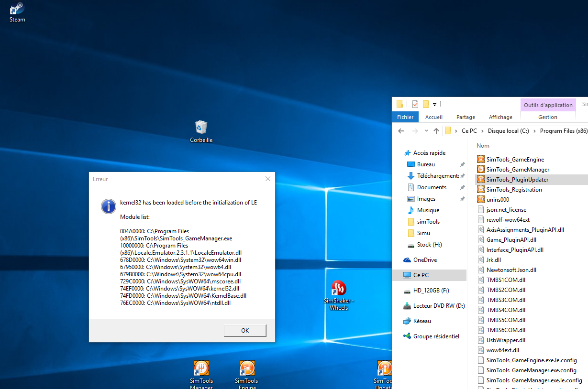
Task: Click the Musique note icon in navigation pane
Action: pyautogui.click(x=410, y=210)
